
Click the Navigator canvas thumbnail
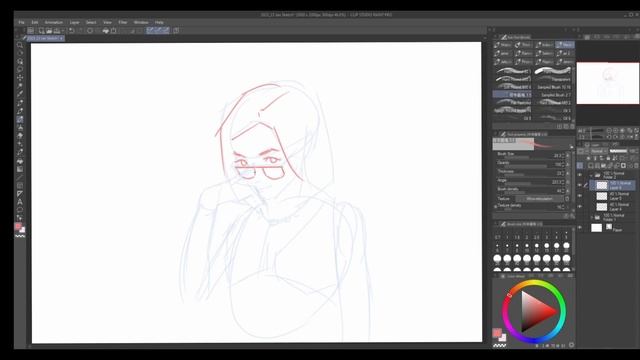[607, 83]
